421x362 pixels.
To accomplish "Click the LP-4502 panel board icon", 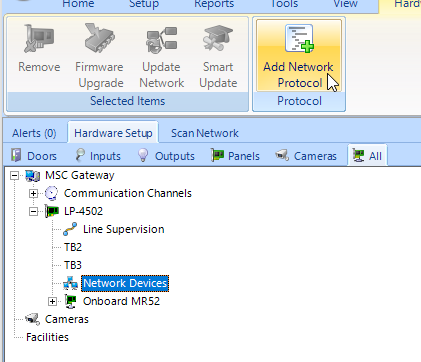I will pyautogui.click(x=51, y=211).
